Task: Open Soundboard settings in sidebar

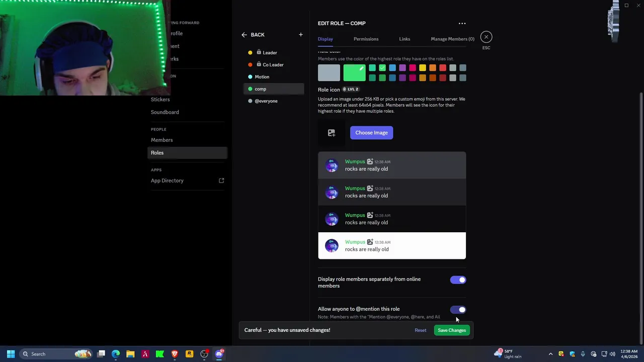Action: click(187, 112)
